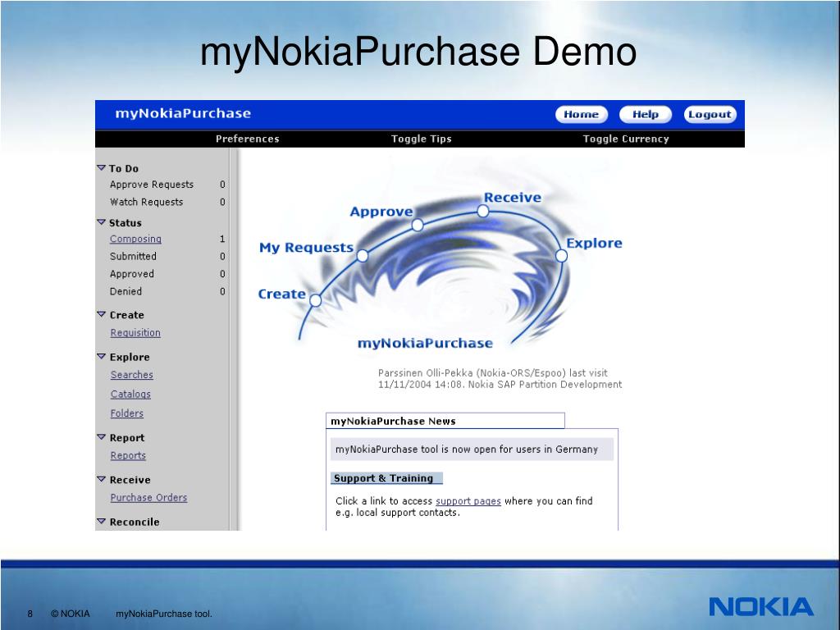
Task: Select Toggle Currency in the menu bar
Action: pyautogui.click(x=626, y=139)
